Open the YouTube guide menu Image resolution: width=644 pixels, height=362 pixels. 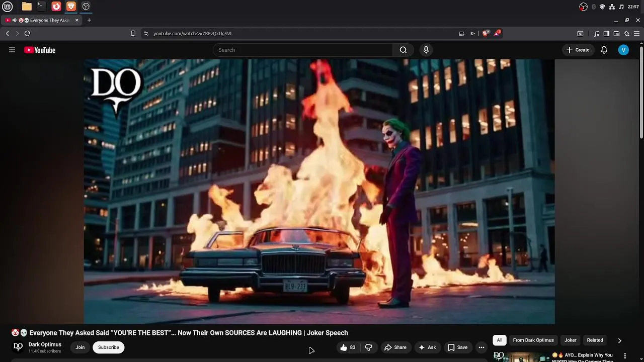click(x=12, y=50)
